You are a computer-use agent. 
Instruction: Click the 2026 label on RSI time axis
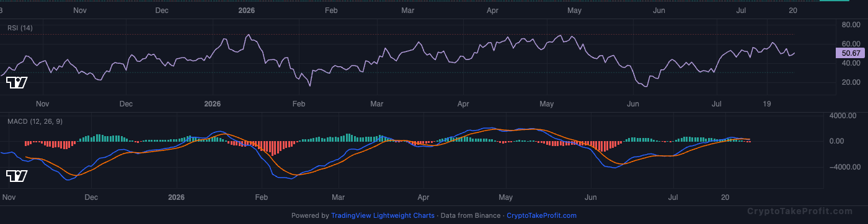click(x=213, y=104)
